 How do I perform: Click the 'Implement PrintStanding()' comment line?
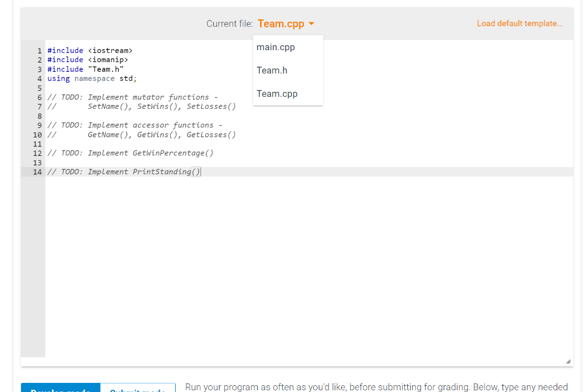point(124,172)
